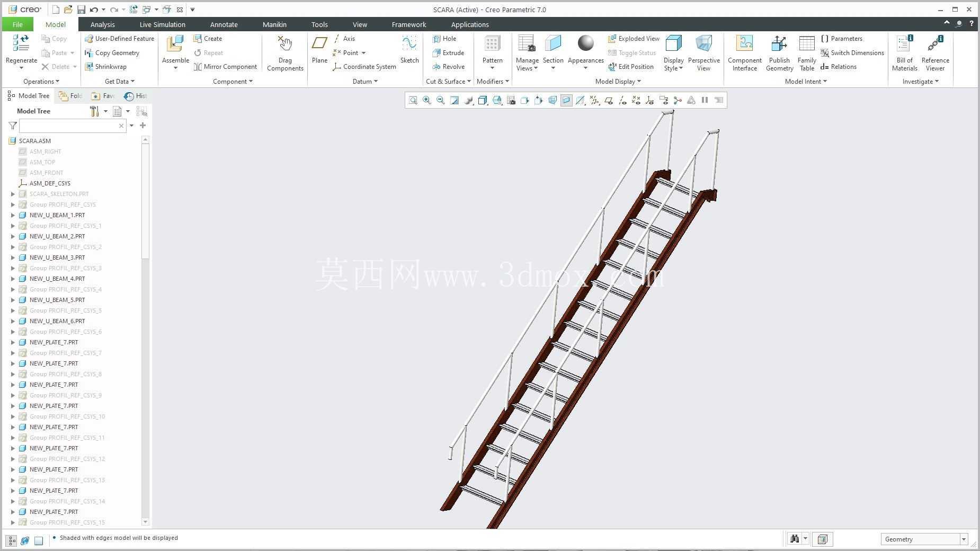Open Relations dialog
This screenshot has width=980, height=551.
[839, 67]
